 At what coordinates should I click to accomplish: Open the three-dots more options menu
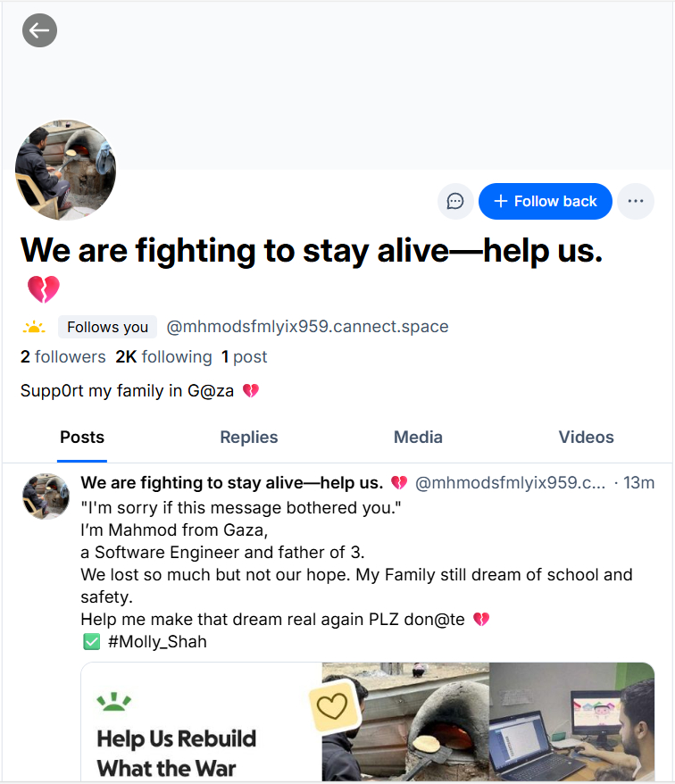point(636,201)
